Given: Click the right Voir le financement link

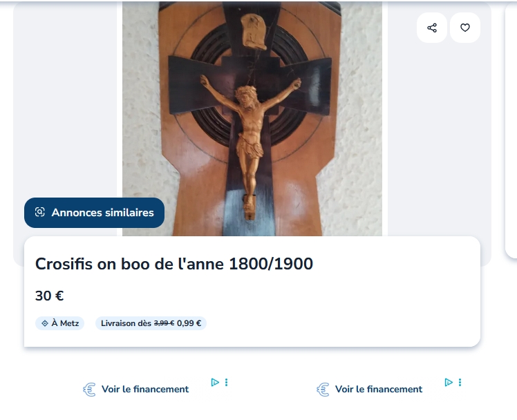Looking at the screenshot, I should pyautogui.click(x=379, y=390).
